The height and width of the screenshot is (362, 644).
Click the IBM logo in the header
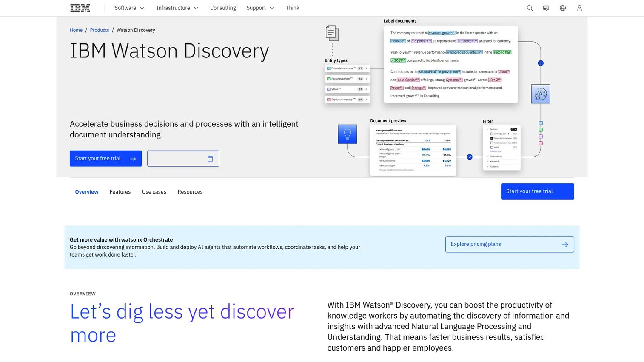click(x=80, y=8)
